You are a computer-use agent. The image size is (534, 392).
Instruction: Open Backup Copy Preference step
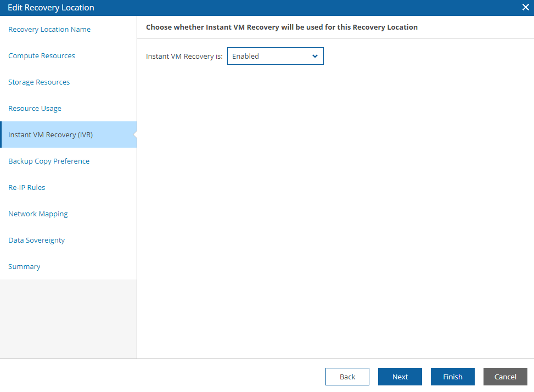coord(49,161)
